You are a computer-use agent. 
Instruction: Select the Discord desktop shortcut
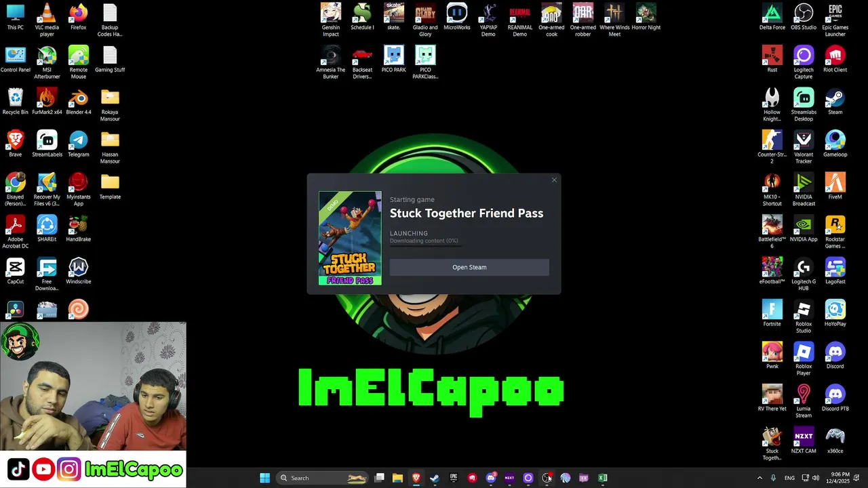point(835,356)
